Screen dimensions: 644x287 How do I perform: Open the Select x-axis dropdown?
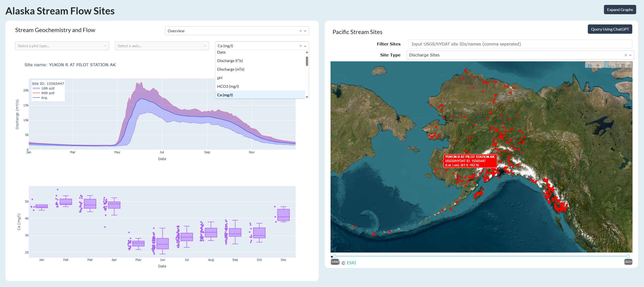point(162,46)
